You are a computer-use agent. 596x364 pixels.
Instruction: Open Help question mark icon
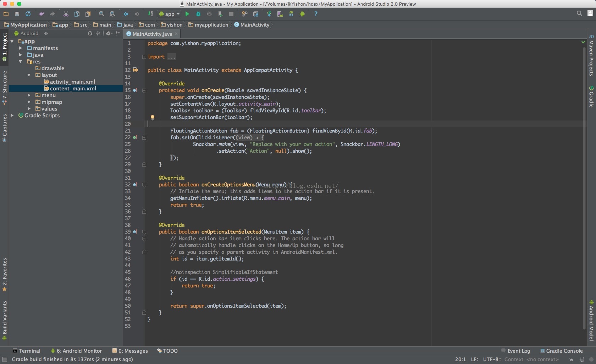[315, 14]
